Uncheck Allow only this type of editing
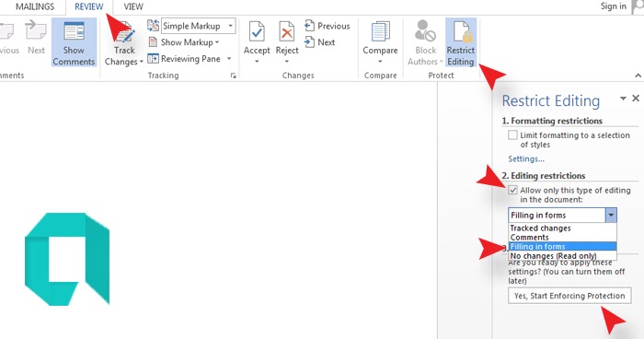Screen dimensions: 644x339 (512, 190)
